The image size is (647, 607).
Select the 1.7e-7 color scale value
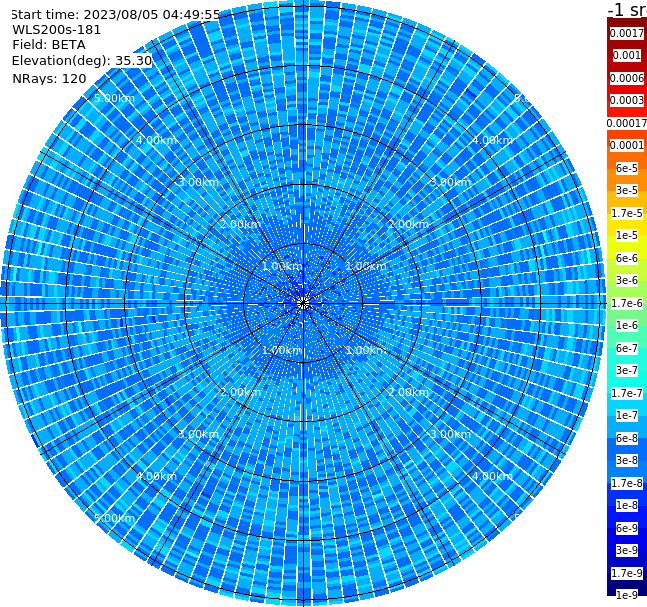tap(627, 393)
